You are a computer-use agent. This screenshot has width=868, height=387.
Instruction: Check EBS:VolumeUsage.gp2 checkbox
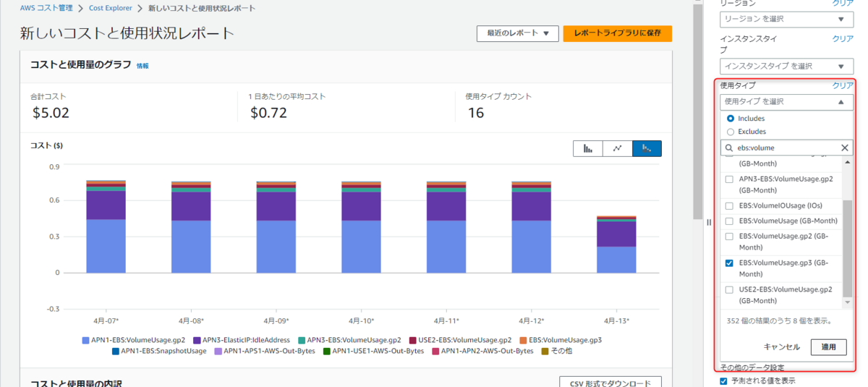[x=729, y=236]
